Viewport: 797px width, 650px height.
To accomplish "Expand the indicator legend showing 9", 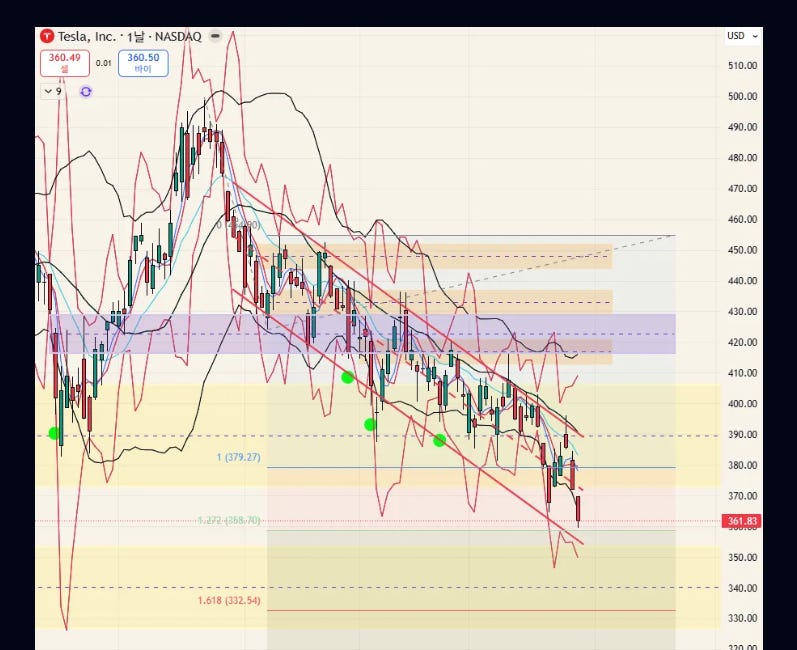I will pos(53,91).
